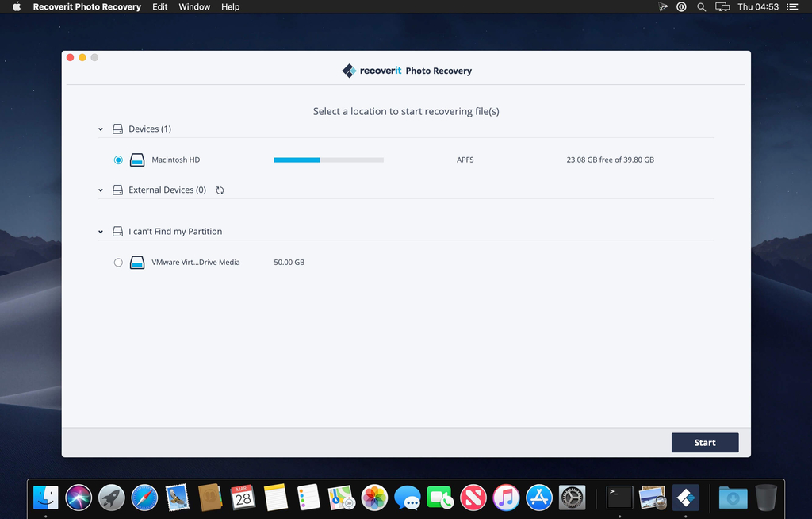The image size is (812, 519).
Task: Open Reminders from the Dock
Action: (308, 498)
